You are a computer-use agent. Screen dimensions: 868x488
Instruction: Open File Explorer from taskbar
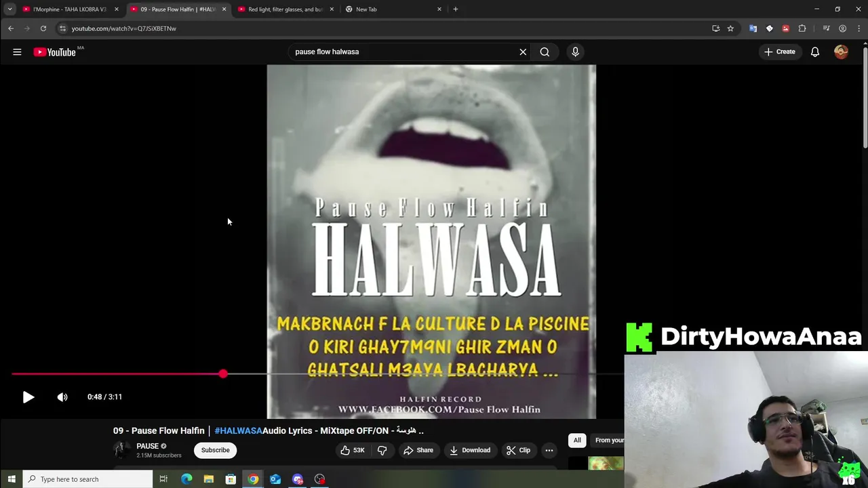coord(209,479)
